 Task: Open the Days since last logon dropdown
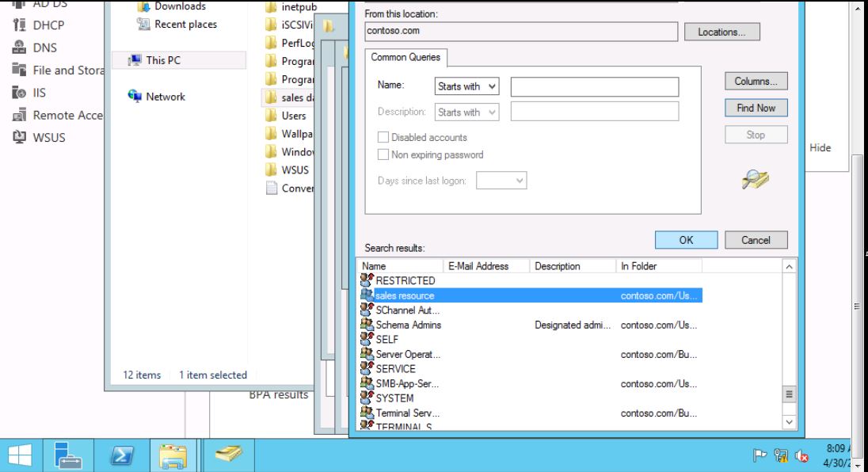[x=501, y=181]
